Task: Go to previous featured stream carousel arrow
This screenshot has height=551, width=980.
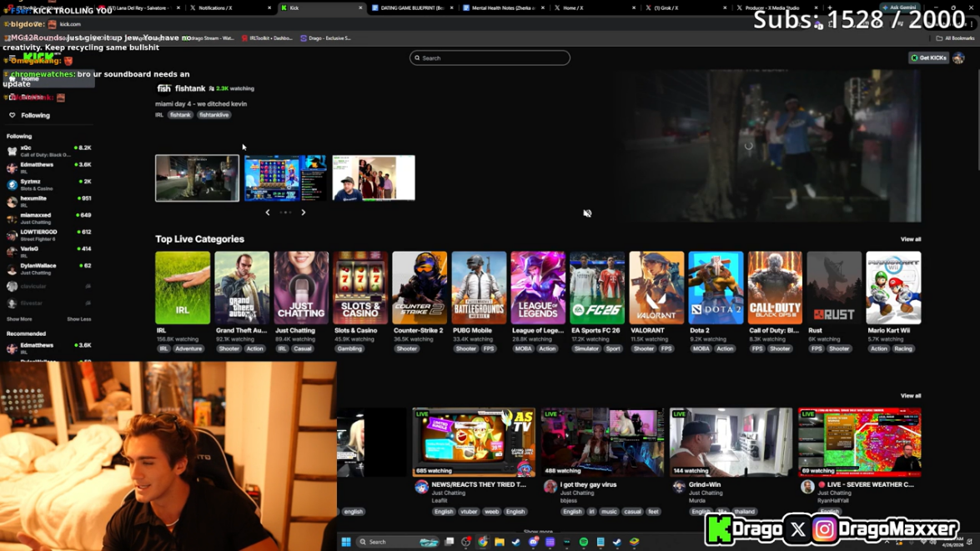Action: click(x=268, y=213)
